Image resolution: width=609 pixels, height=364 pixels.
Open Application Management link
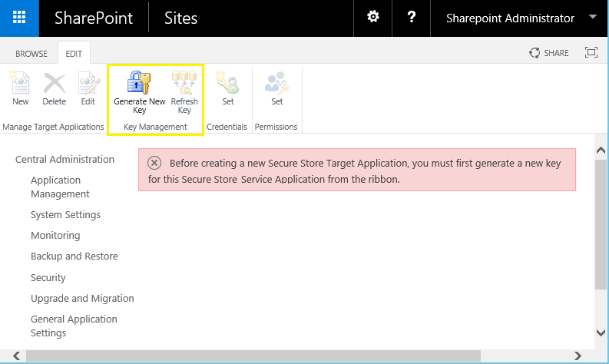coord(60,187)
